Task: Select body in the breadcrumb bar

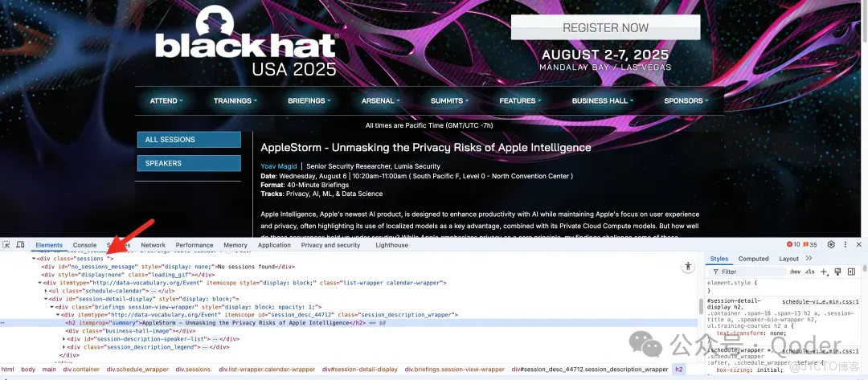Action: [27, 369]
